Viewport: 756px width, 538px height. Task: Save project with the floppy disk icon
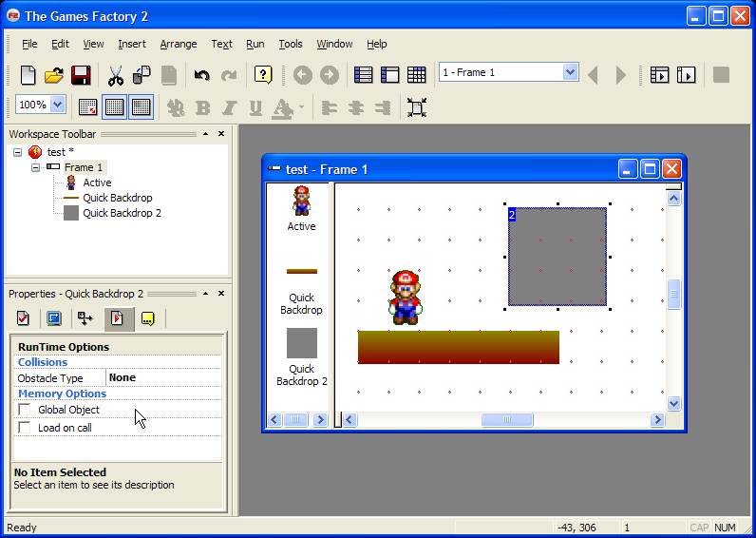point(81,75)
